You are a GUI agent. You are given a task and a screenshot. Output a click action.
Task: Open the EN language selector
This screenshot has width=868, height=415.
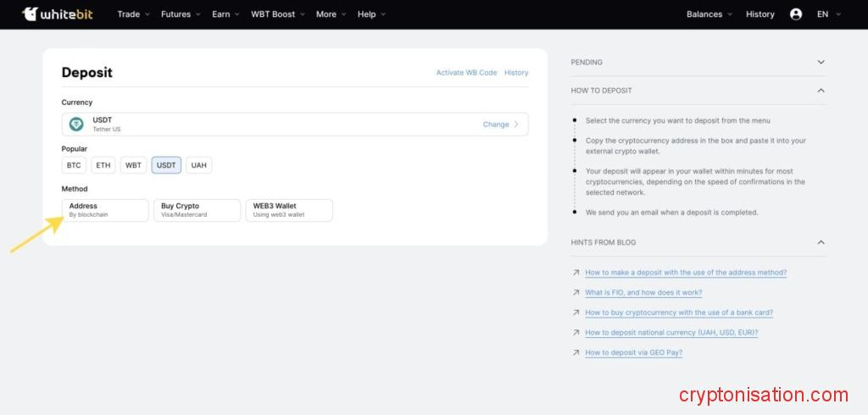click(x=828, y=14)
